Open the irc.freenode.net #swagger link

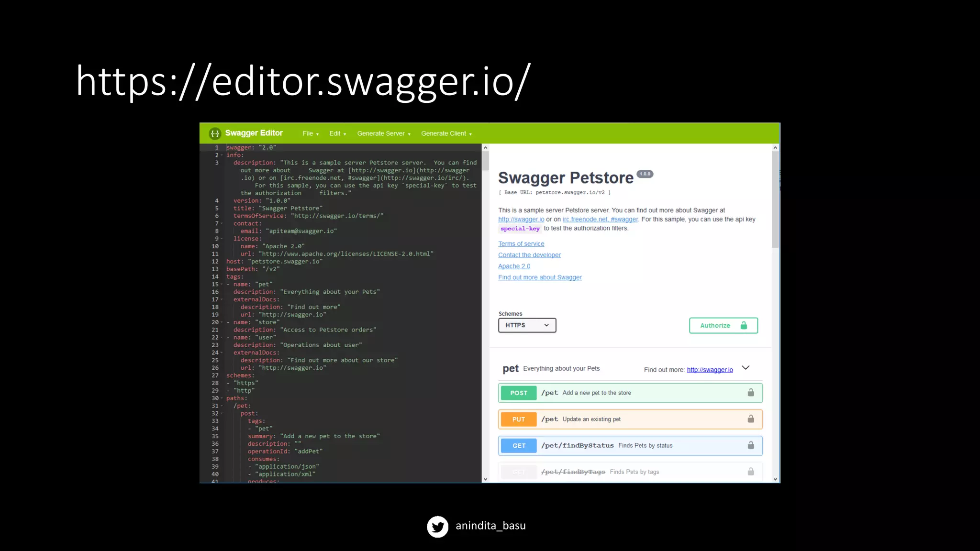pyautogui.click(x=600, y=220)
